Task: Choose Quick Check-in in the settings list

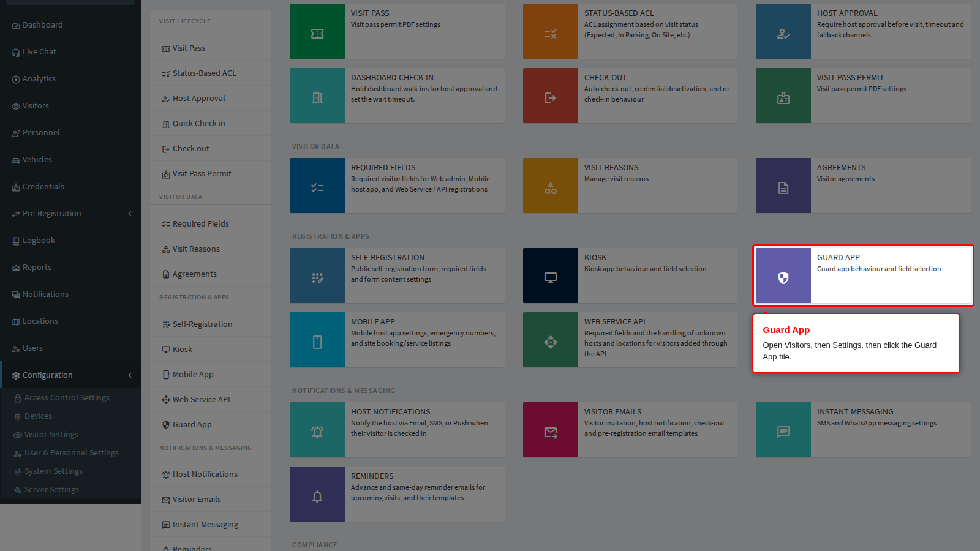Action: pos(211,124)
